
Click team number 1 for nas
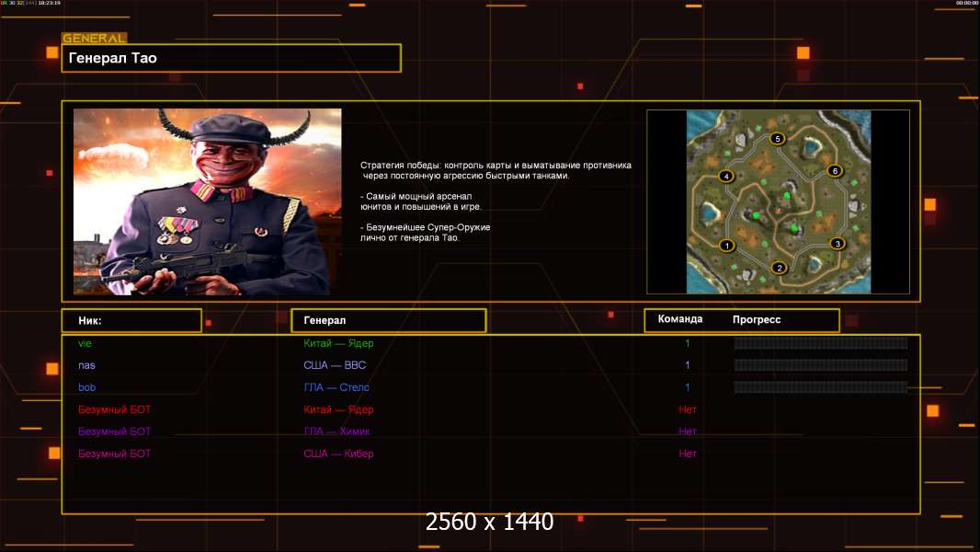pos(687,365)
